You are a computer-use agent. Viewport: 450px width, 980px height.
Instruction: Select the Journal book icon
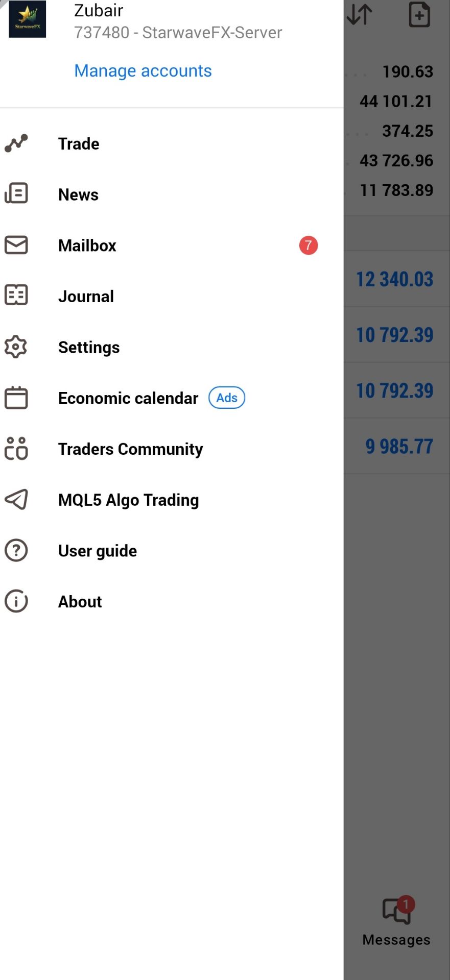click(x=16, y=295)
